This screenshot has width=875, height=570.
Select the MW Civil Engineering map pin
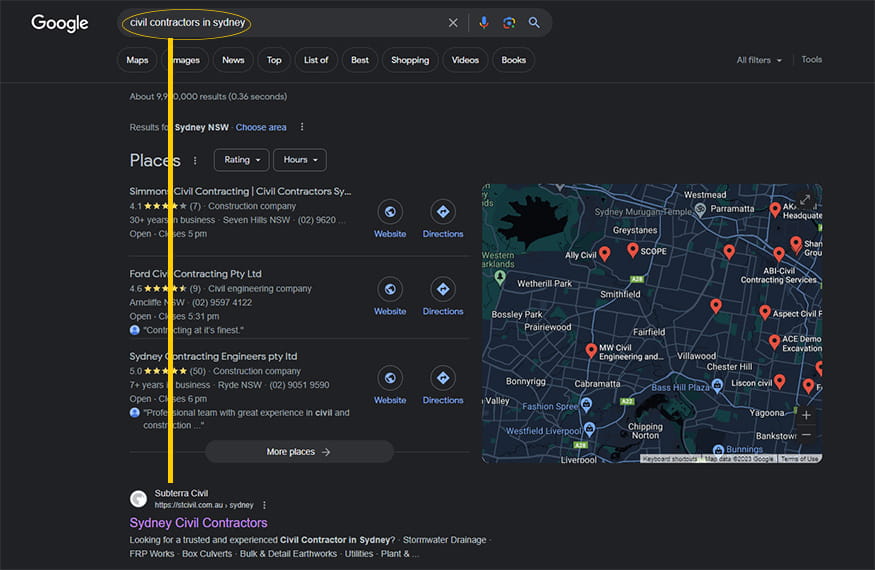coord(591,351)
